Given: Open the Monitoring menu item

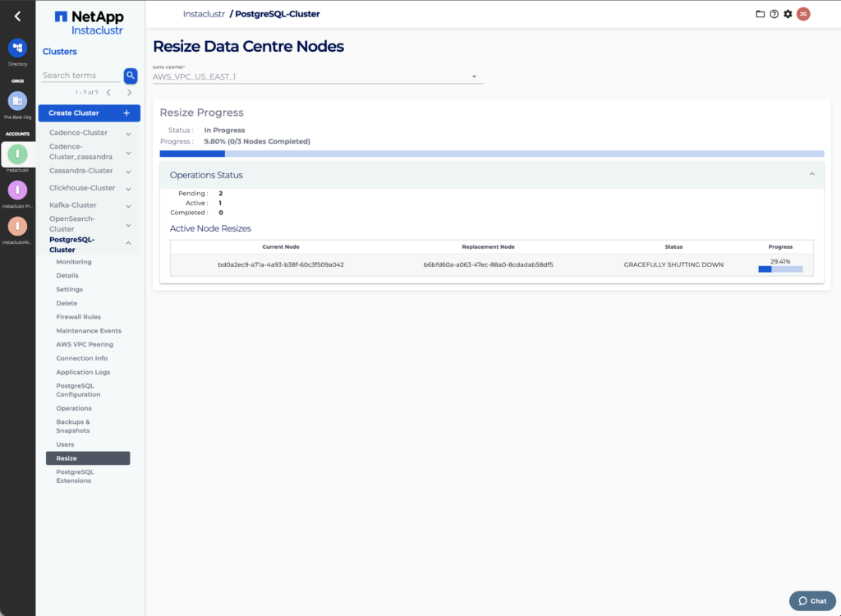Looking at the screenshot, I should [74, 262].
